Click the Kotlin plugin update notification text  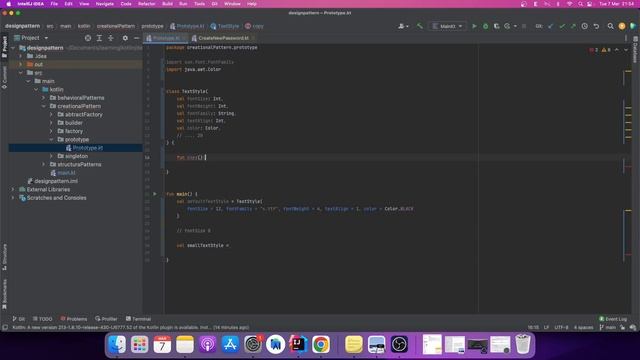[131, 327]
